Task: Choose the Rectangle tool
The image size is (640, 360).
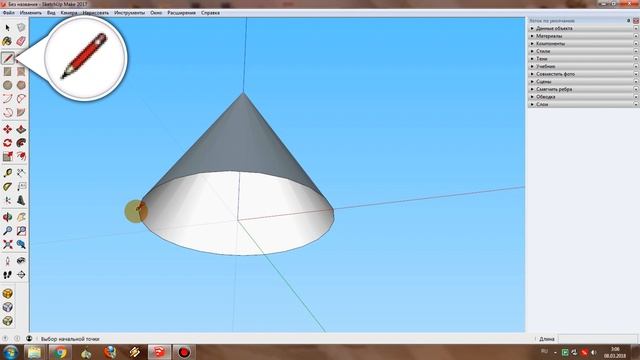Action: [7, 72]
